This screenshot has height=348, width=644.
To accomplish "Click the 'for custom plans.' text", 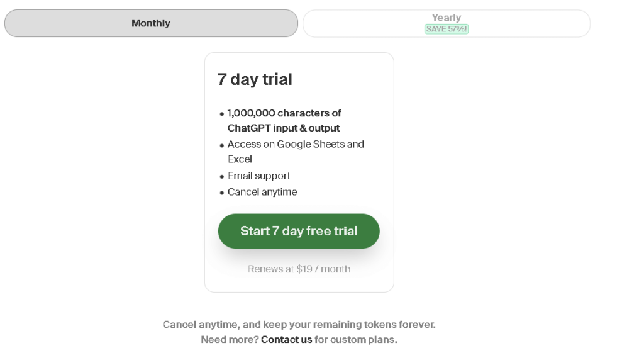I will click(356, 340).
